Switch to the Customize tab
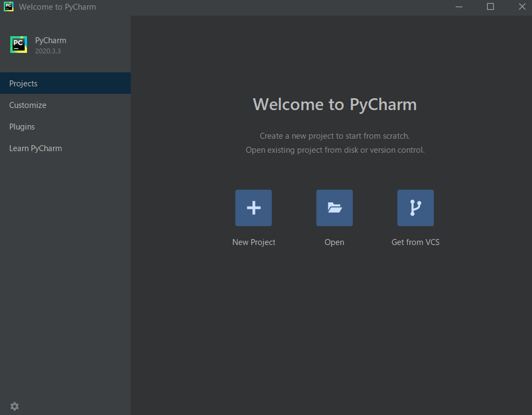This screenshot has width=532, height=415. point(65,105)
